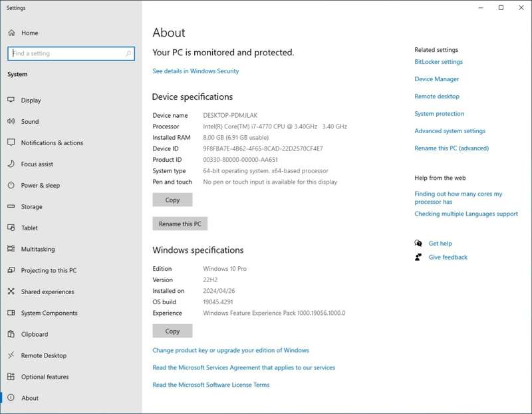The height and width of the screenshot is (414, 532).
Task: Click the Windows 10 Pro edition value
Action: [x=225, y=269]
